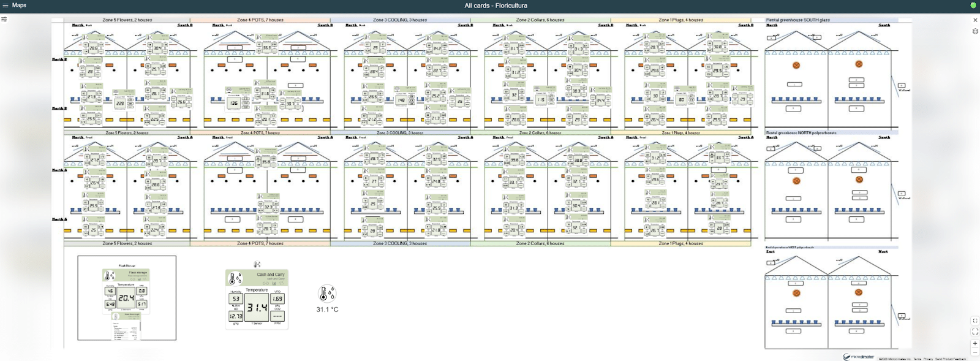Close the map panel with X button
Image resolution: width=980 pixels, height=361 pixels.
(x=975, y=20)
